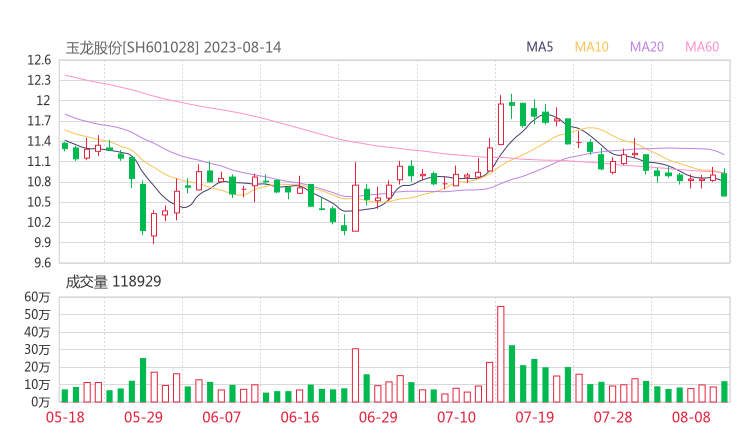
Task: Click the 06-16 date label
Action: (x=300, y=417)
